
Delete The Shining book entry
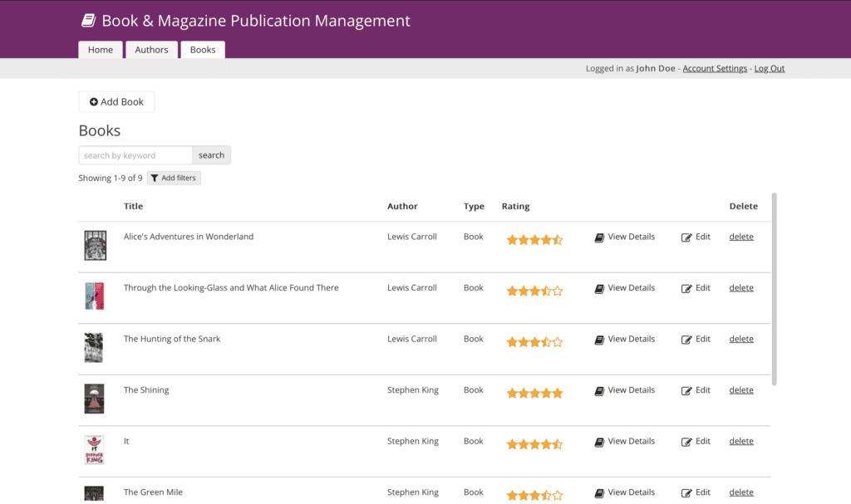tap(741, 390)
